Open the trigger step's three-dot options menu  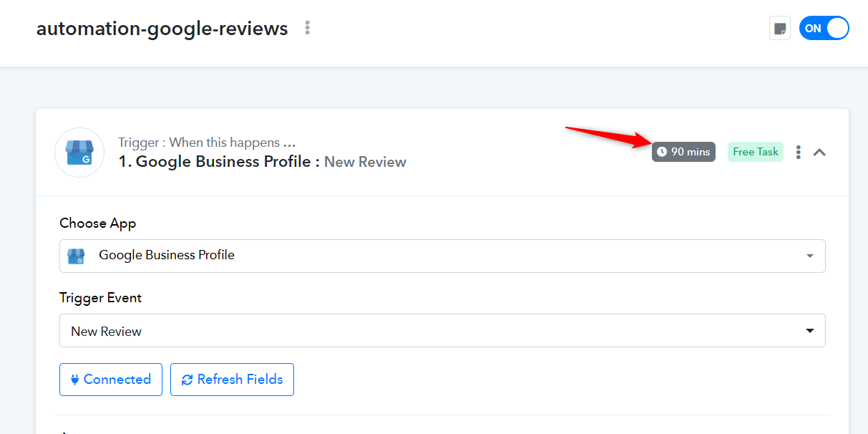click(x=799, y=152)
